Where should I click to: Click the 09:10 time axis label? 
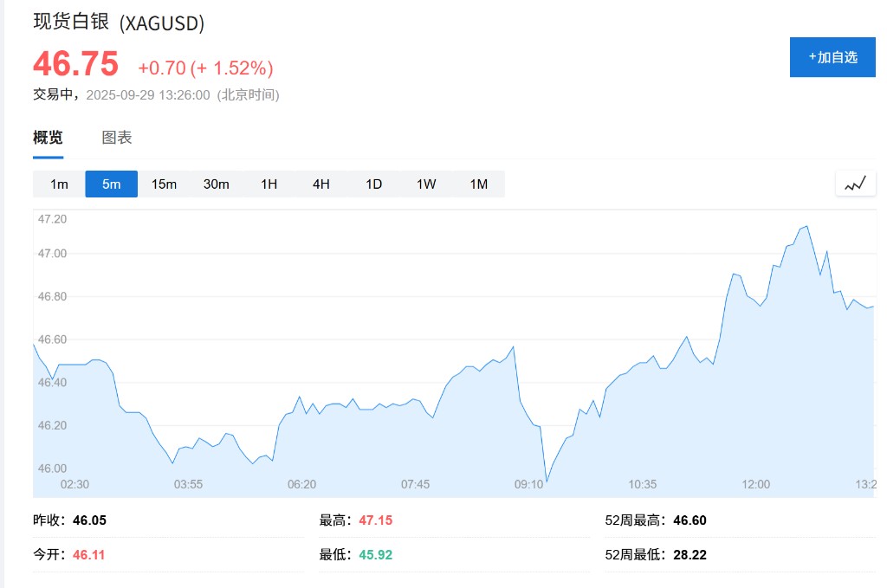[x=528, y=484]
